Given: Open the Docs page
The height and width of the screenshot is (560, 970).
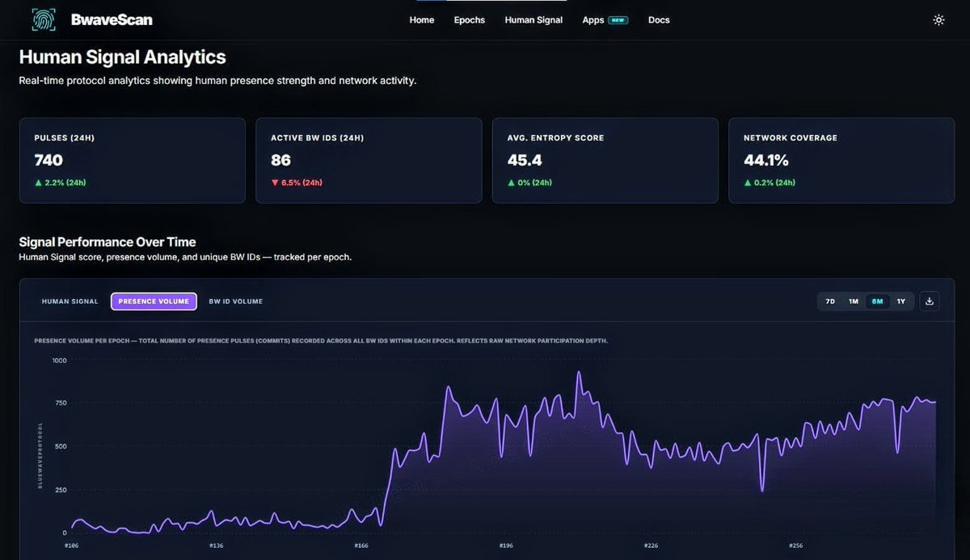Looking at the screenshot, I should coord(659,20).
